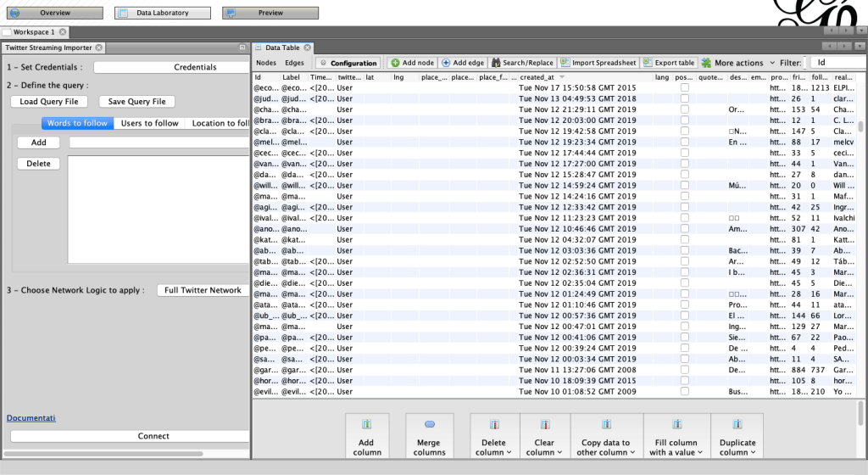Toggle checkbox in Nov 12 21:29:11 row
The image size is (868, 475).
click(x=685, y=109)
